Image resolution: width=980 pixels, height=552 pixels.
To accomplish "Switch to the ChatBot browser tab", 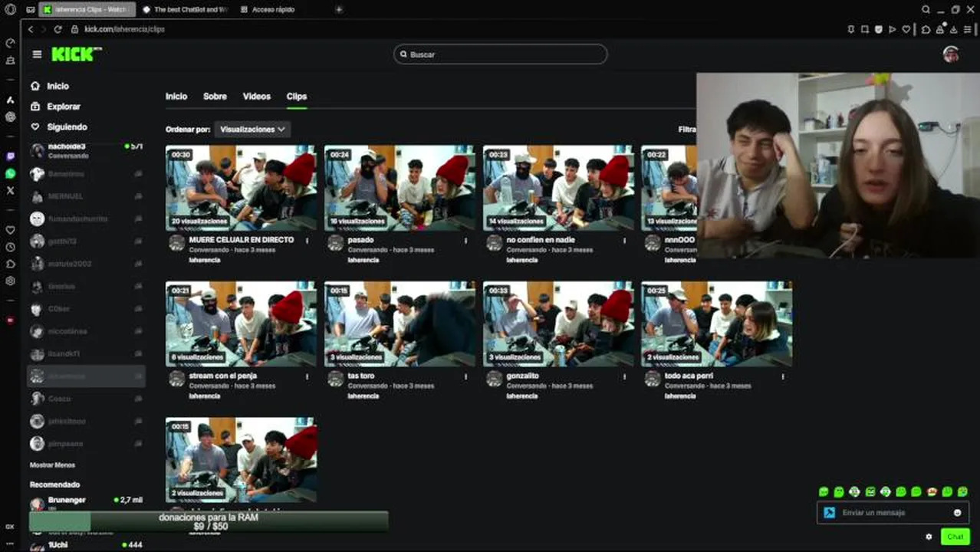I will tap(185, 9).
